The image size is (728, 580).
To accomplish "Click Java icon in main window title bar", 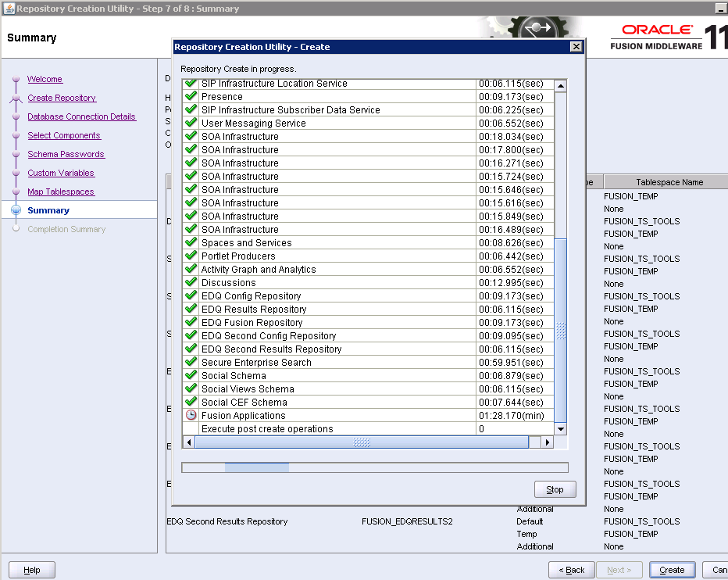I will point(8,9).
